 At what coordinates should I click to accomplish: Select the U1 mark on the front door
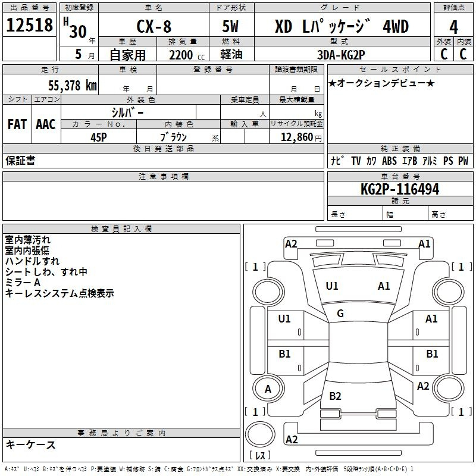pos(284,319)
